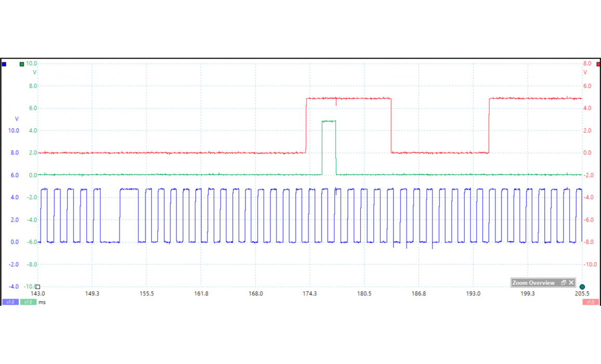Image resolution: width=601 pixels, height=364 pixels.
Task: Open the red channel x1.0 zoom button
Action: pos(590,302)
